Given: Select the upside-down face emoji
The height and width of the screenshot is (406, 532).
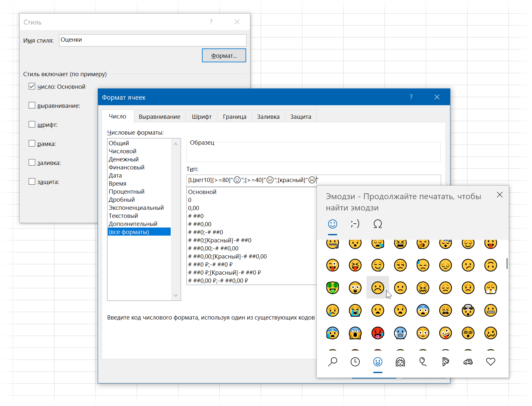Looking at the screenshot, I should click(x=491, y=265).
